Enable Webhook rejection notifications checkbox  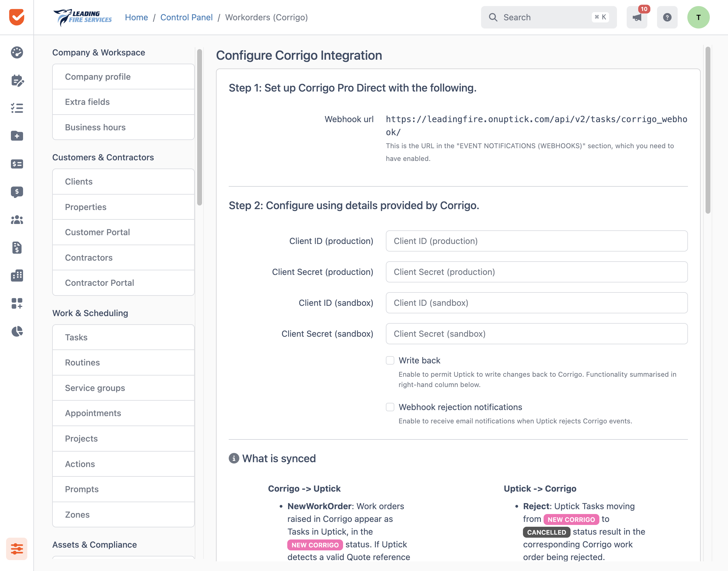390,407
